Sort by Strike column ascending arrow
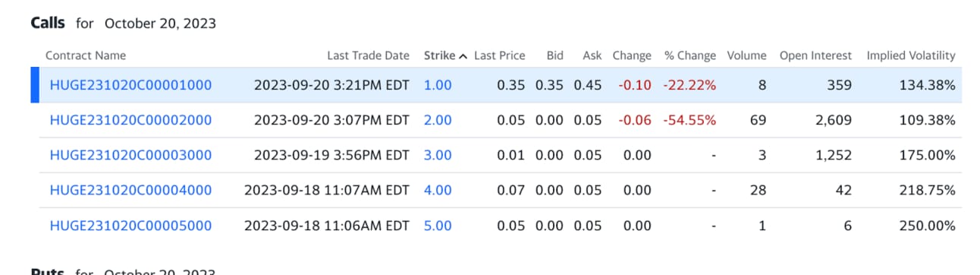This screenshot has height=275, width=980. tap(463, 55)
